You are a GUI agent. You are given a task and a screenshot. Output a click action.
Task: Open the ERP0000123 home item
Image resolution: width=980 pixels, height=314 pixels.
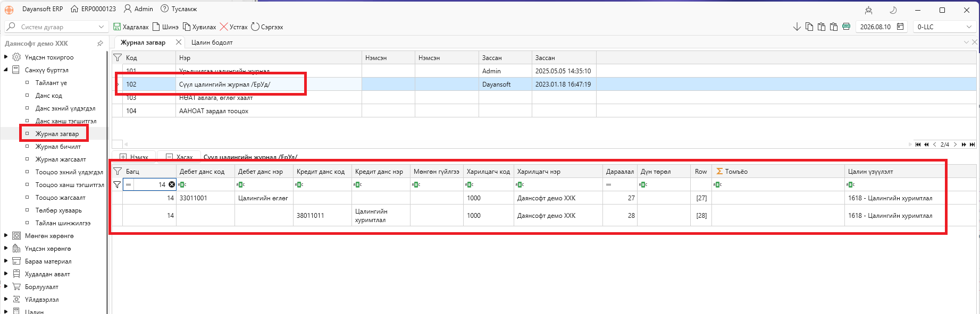(93, 9)
